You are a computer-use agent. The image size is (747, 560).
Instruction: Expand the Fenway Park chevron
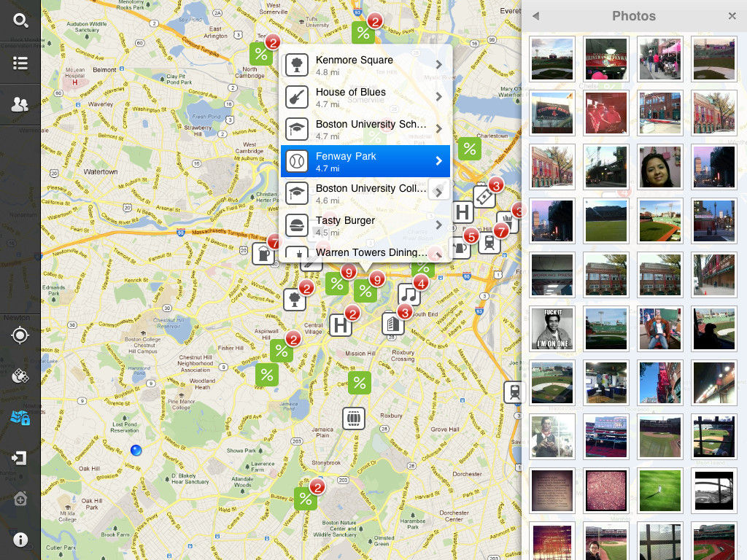[438, 161]
